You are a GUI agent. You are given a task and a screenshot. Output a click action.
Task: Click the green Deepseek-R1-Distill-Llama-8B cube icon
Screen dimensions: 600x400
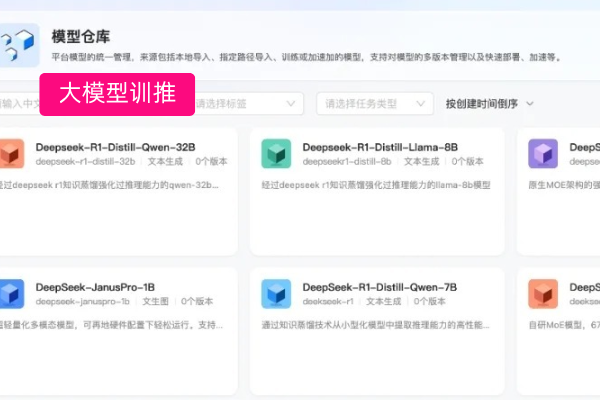click(276, 153)
